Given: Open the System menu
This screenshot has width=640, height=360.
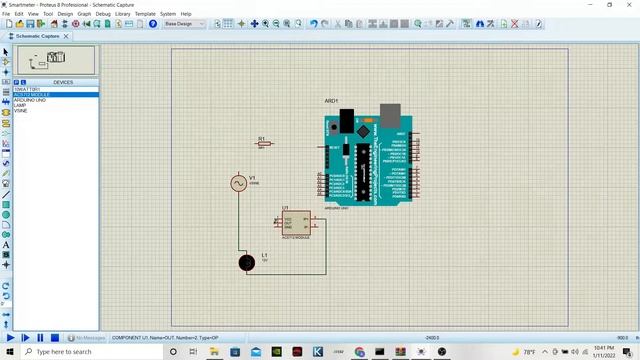Looking at the screenshot, I should point(168,14).
